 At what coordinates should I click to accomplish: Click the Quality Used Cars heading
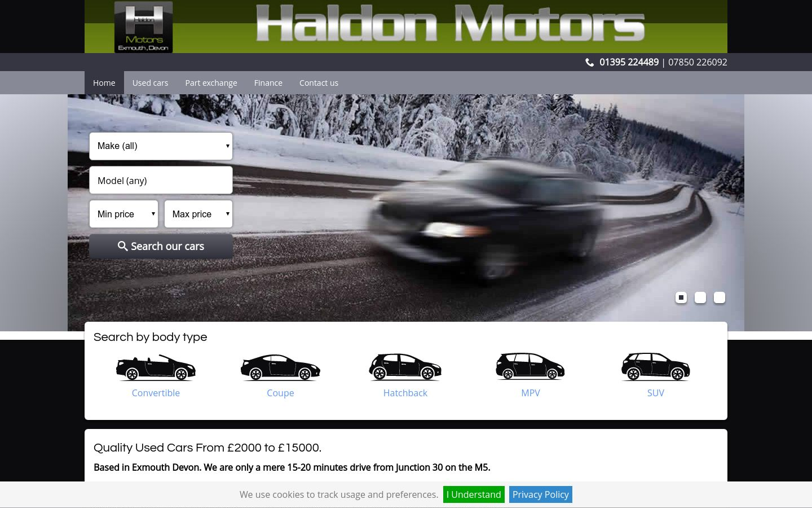[x=208, y=448]
